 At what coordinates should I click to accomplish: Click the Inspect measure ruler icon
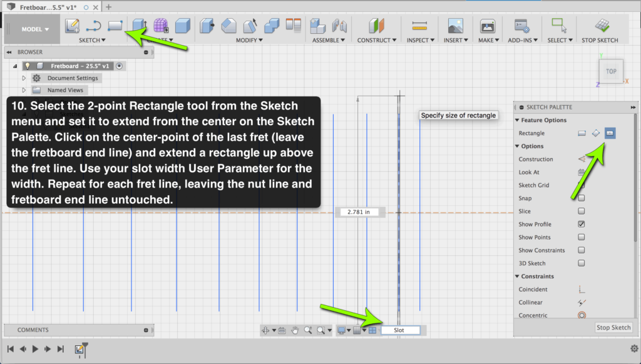pos(419,26)
